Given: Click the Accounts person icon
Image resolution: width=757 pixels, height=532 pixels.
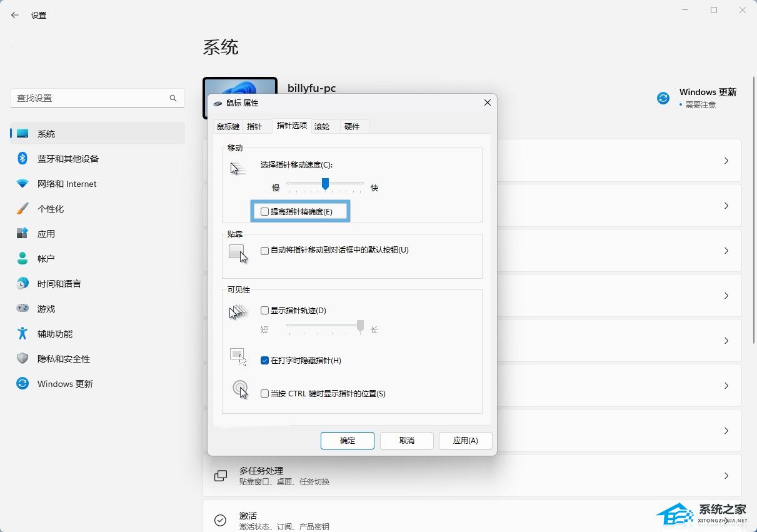Looking at the screenshot, I should (23, 259).
